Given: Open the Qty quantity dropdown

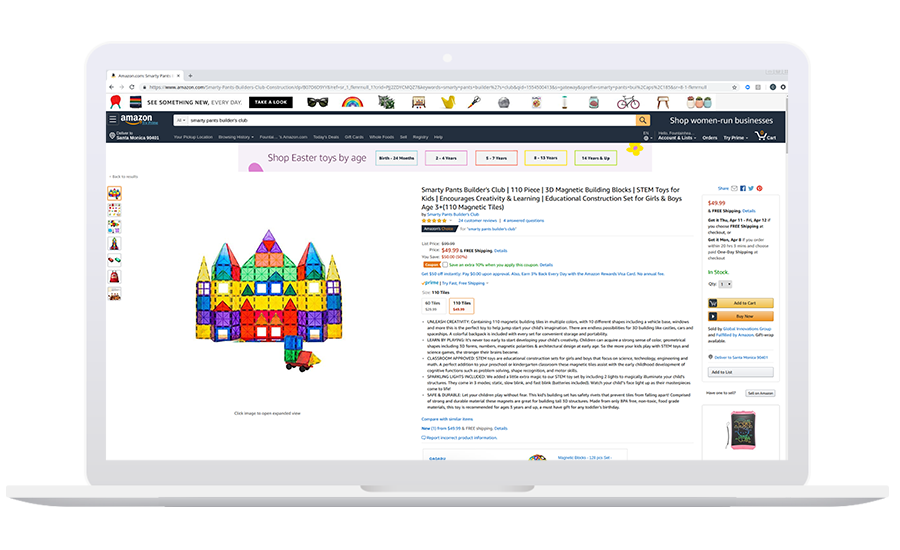Looking at the screenshot, I should [727, 284].
